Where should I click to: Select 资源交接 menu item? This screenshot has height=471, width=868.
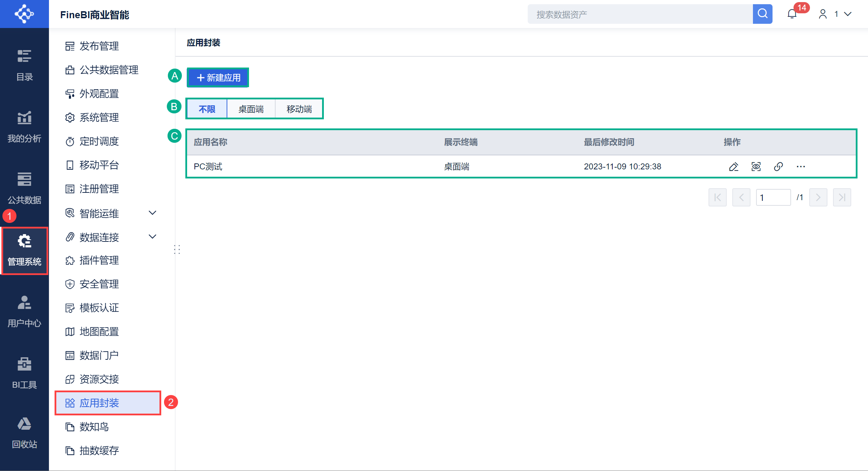[99, 379]
